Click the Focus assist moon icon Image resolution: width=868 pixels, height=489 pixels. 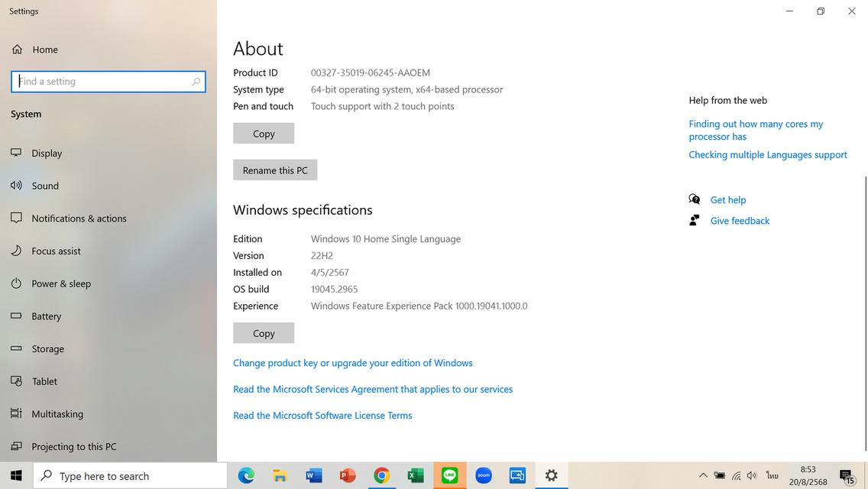[x=16, y=251]
